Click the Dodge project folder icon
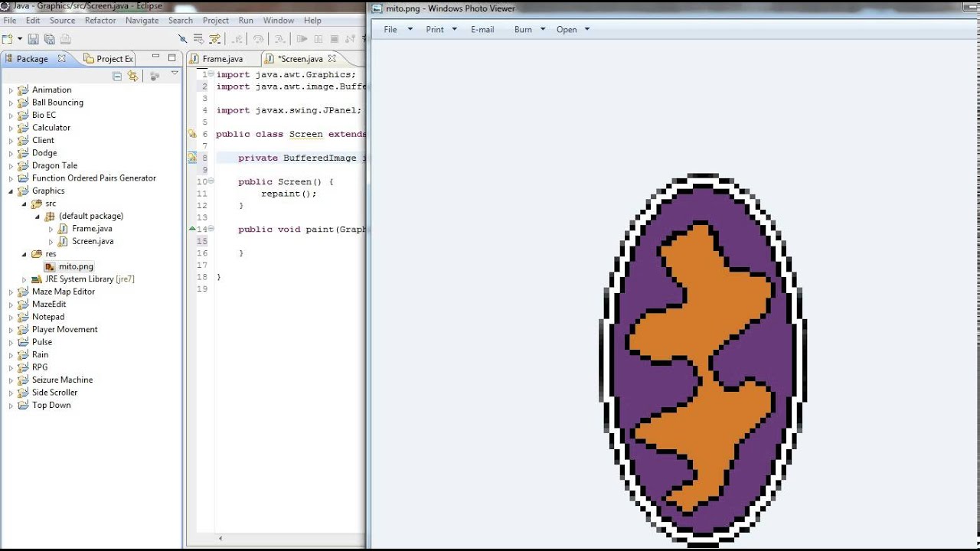 (x=23, y=153)
